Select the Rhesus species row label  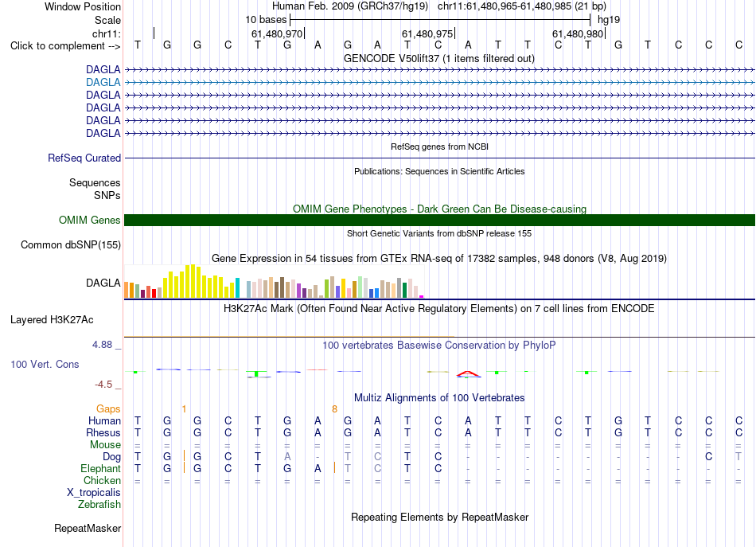(x=103, y=432)
